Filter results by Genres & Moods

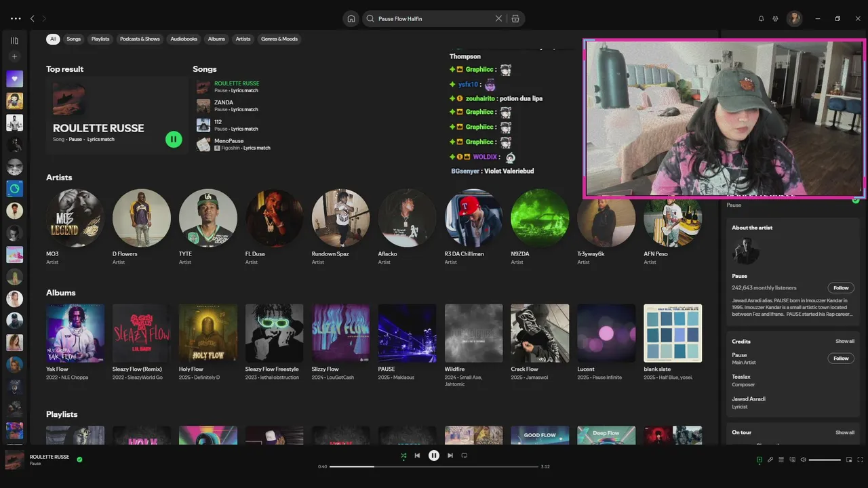pyautogui.click(x=279, y=39)
